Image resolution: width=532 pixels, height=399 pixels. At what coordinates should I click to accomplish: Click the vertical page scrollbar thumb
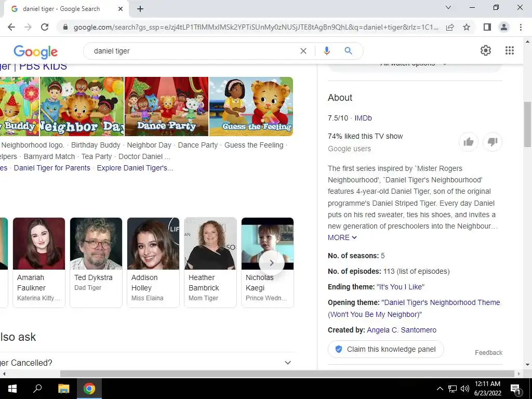pyautogui.click(x=527, y=124)
